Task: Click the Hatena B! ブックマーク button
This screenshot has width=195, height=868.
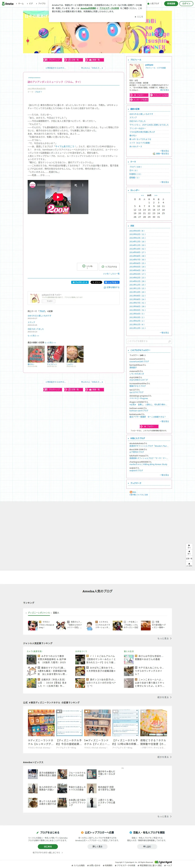Action: (x=80, y=282)
